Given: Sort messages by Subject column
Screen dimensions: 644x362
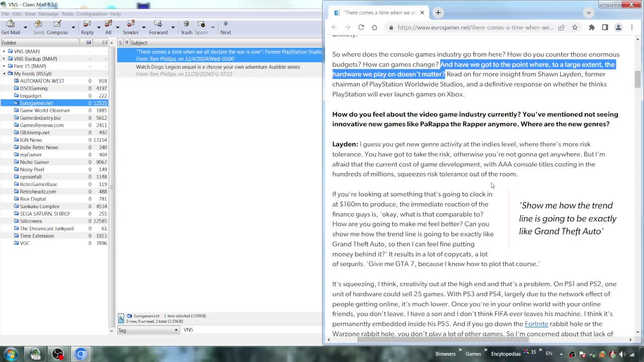Looking at the screenshot, I should pos(225,43).
